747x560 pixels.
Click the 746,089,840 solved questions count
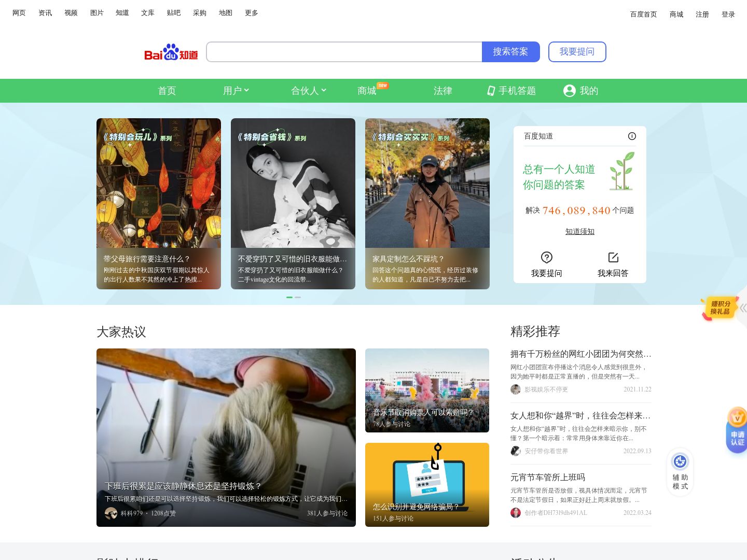[x=576, y=211]
